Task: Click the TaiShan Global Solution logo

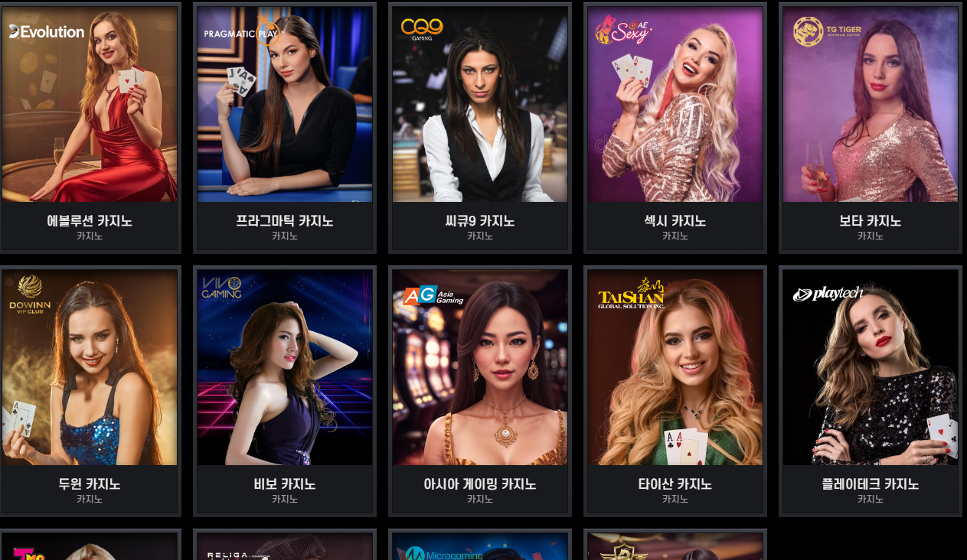Action: click(631, 293)
